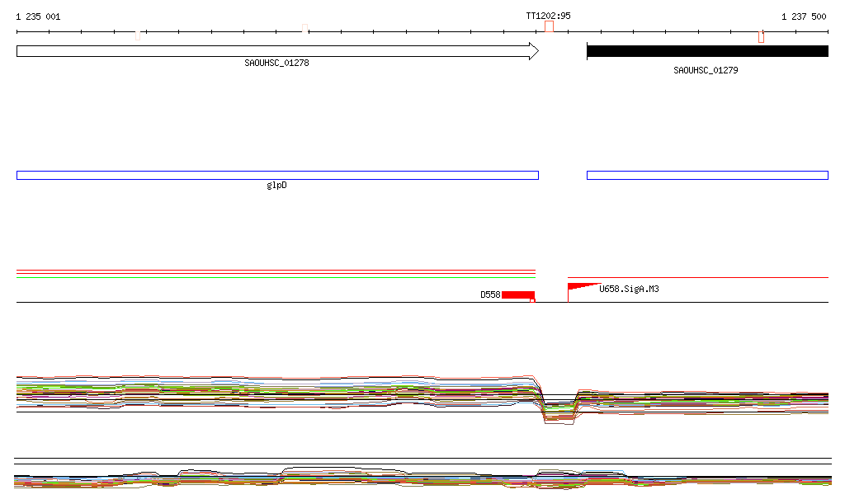
Task: Click the end coordinate 1 237 500
Action: point(803,16)
